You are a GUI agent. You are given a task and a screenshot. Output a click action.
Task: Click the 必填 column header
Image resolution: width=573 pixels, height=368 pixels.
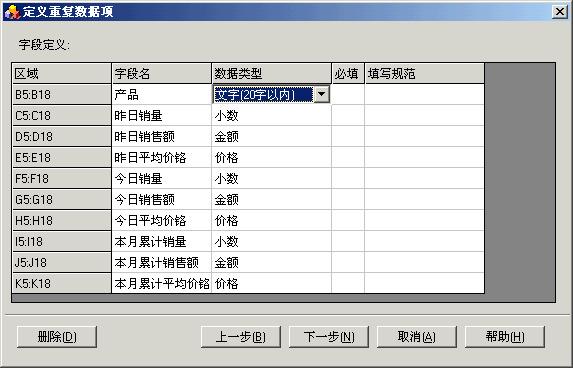[348, 73]
